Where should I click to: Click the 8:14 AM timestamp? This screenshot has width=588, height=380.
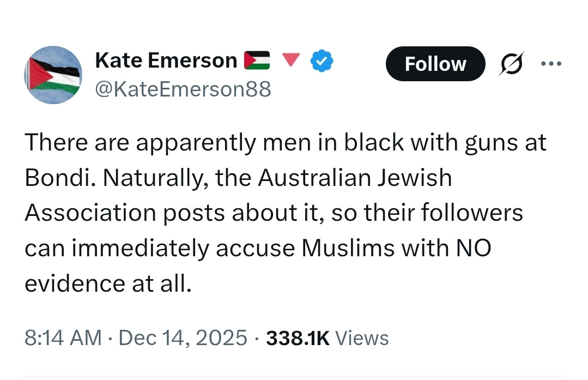(x=63, y=338)
